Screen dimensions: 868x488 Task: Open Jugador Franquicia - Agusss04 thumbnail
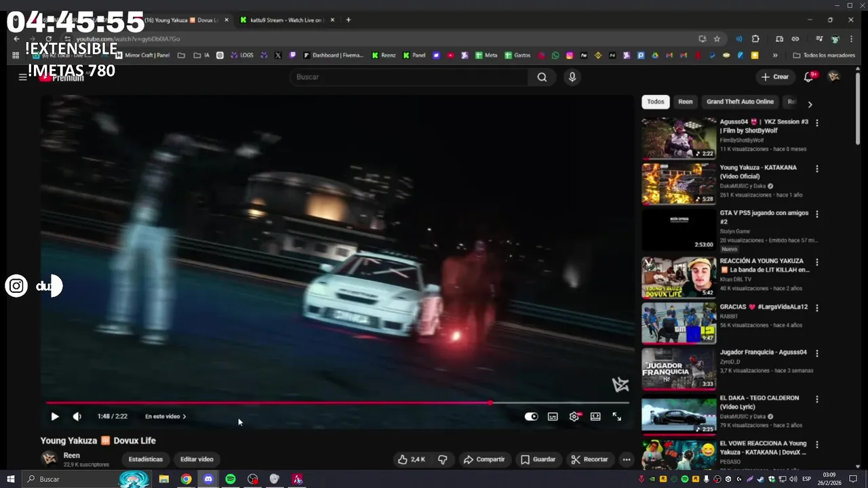point(679,369)
